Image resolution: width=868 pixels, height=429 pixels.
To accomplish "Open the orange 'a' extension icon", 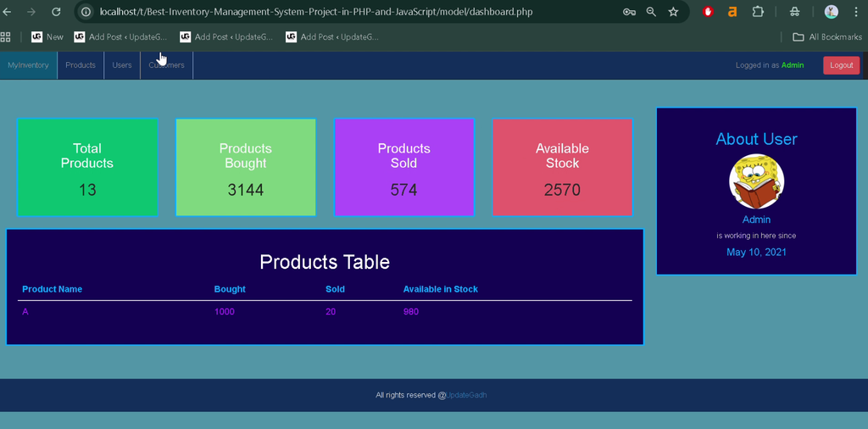I will (732, 12).
